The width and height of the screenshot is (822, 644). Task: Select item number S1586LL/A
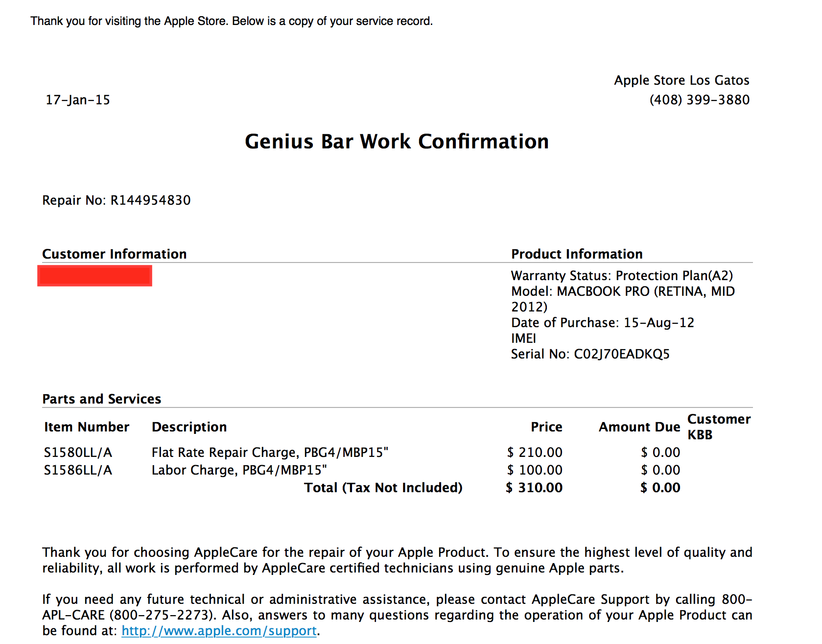pos(78,470)
